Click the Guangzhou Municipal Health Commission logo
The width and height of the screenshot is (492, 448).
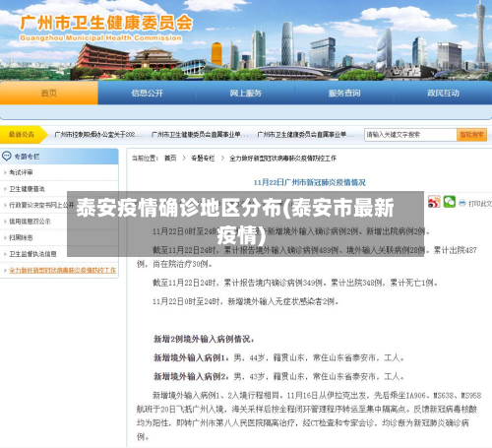click(x=106, y=29)
